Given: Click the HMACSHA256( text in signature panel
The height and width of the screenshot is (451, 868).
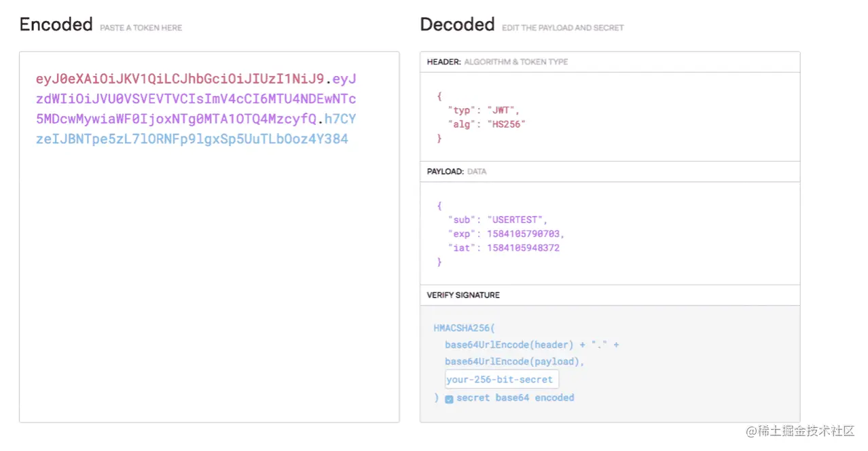Looking at the screenshot, I should (465, 328).
